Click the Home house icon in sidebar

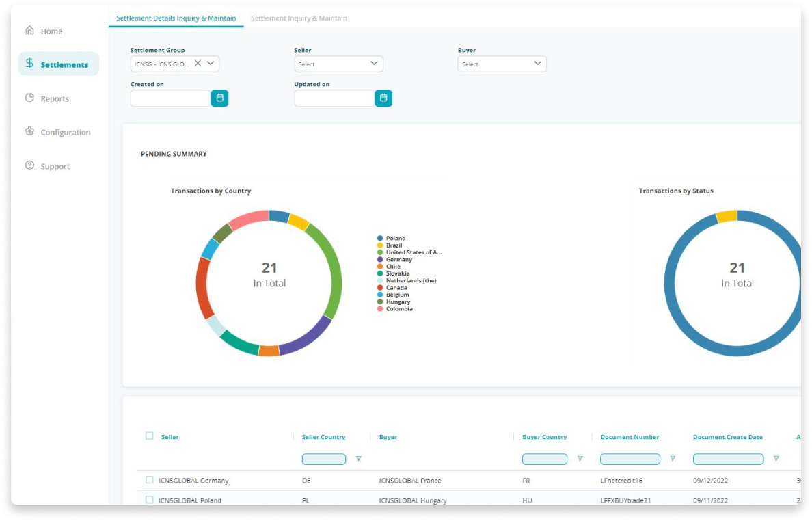[x=29, y=31]
